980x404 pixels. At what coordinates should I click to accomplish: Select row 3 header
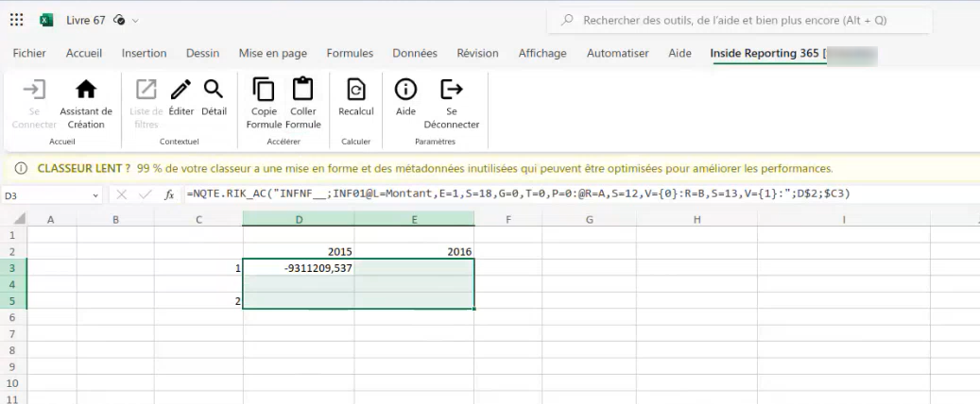coord(14,268)
